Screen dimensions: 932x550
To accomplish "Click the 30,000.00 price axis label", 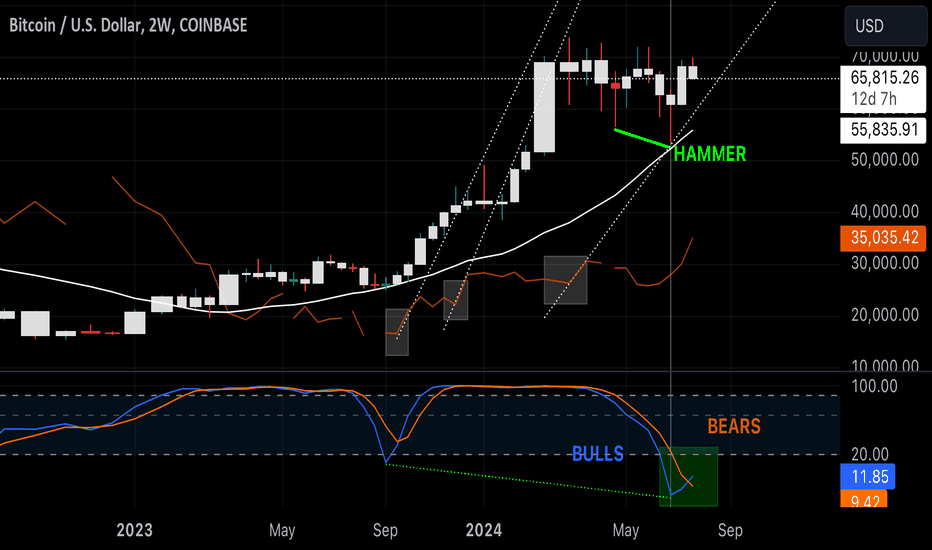I will [x=884, y=263].
